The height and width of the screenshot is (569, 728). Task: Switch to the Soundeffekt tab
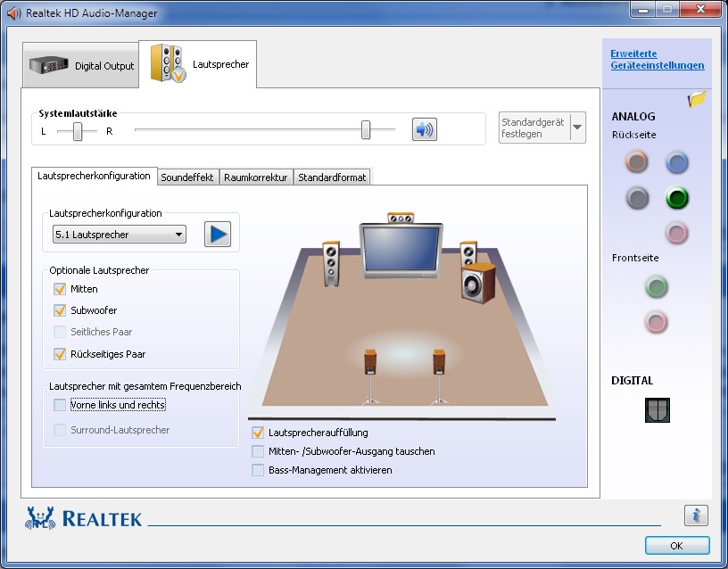pyautogui.click(x=187, y=177)
